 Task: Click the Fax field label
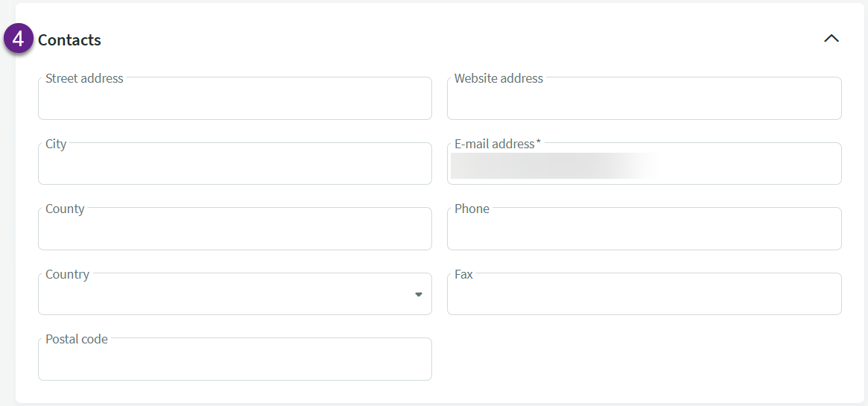463,274
